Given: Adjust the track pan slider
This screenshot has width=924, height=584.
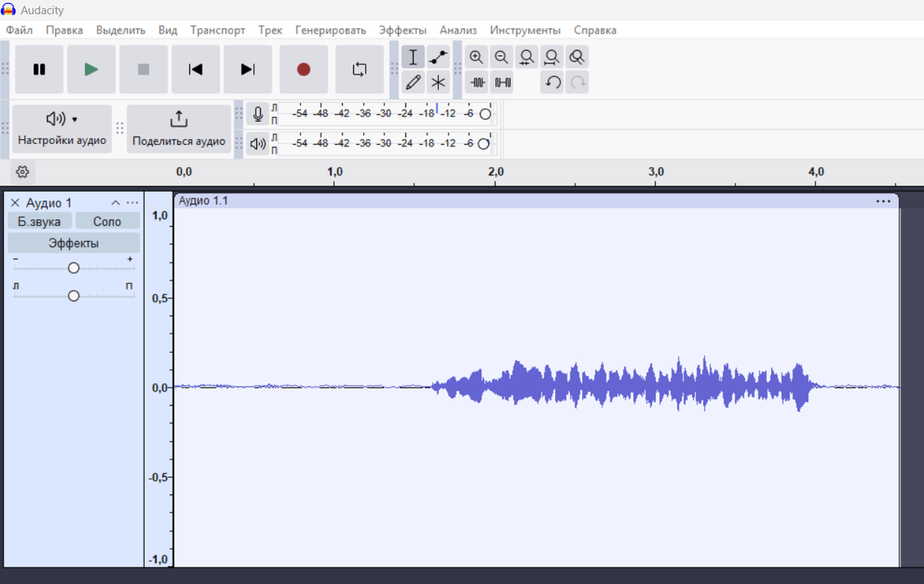Looking at the screenshot, I should 74,296.
